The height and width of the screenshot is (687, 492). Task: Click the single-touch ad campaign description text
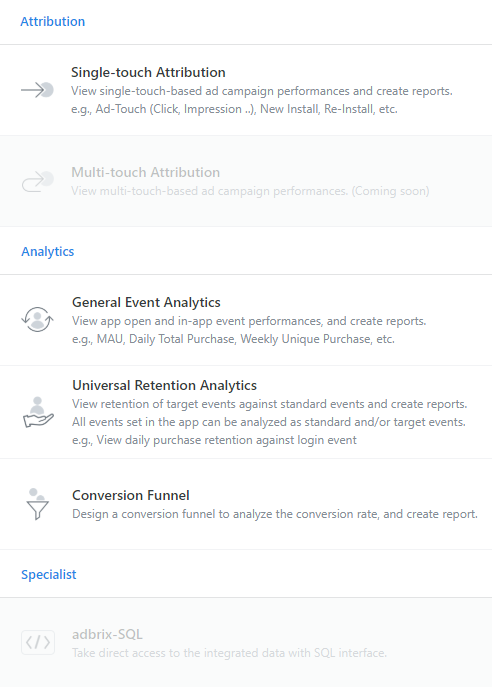pyautogui.click(x=262, y=91)
